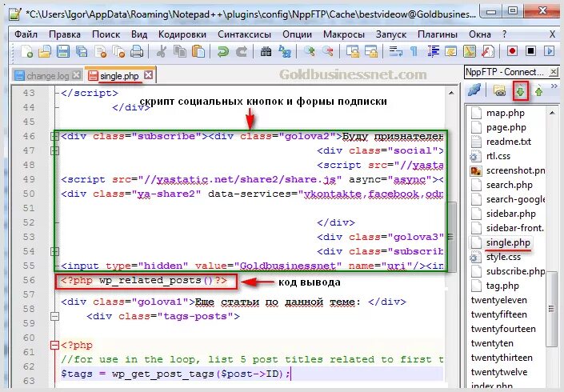The height and width of the screenshot is (392, 564).
Task: Click the editor scroll-up arrow
Action: [x=451, y=93]
